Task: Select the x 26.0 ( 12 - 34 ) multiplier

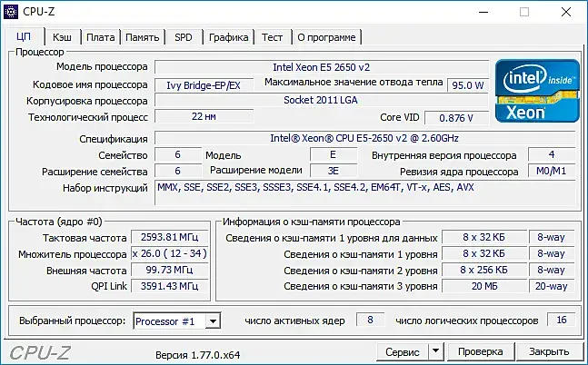Action: [170, 253]
